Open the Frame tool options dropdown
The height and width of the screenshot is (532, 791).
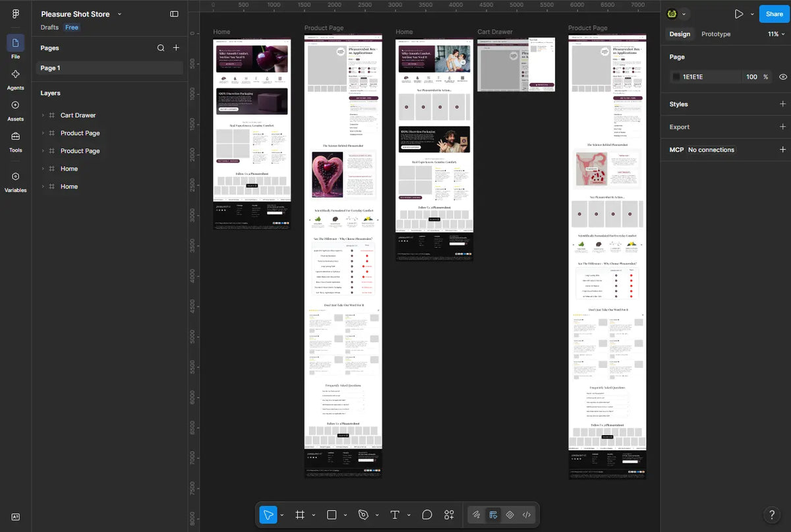tap(313, 515)
